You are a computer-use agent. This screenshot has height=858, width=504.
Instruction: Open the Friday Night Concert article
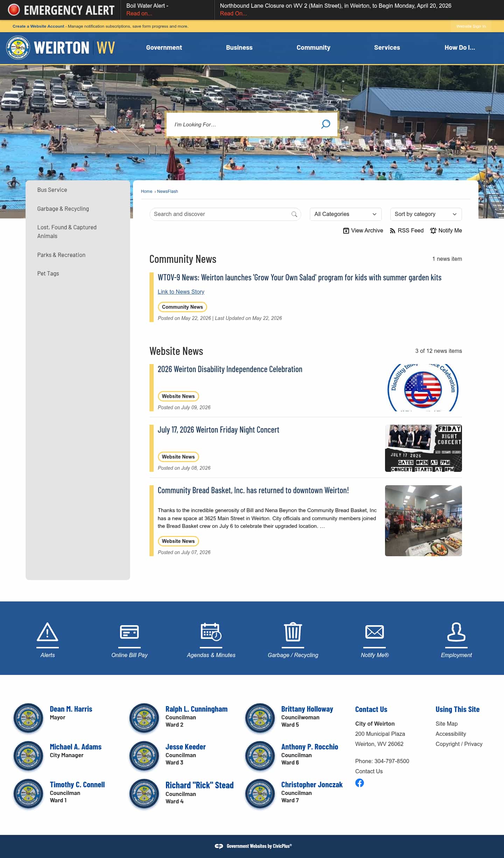(218, 430)
